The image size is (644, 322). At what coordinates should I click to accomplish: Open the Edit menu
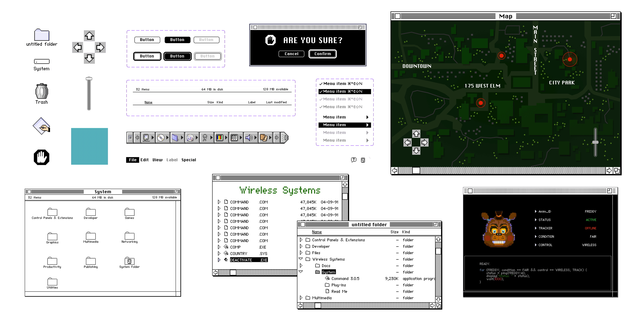tap(144, 160)
